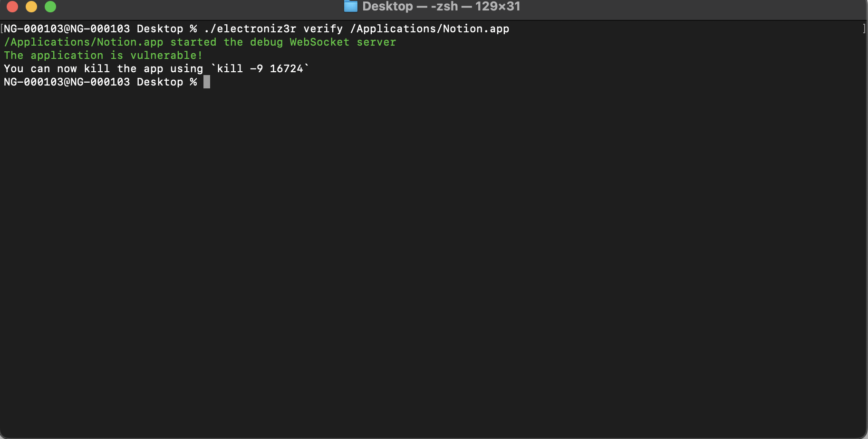Click the opening bracket mark before first prompt
The height and width of the screenshot is (439, 868).
point(2,29)
